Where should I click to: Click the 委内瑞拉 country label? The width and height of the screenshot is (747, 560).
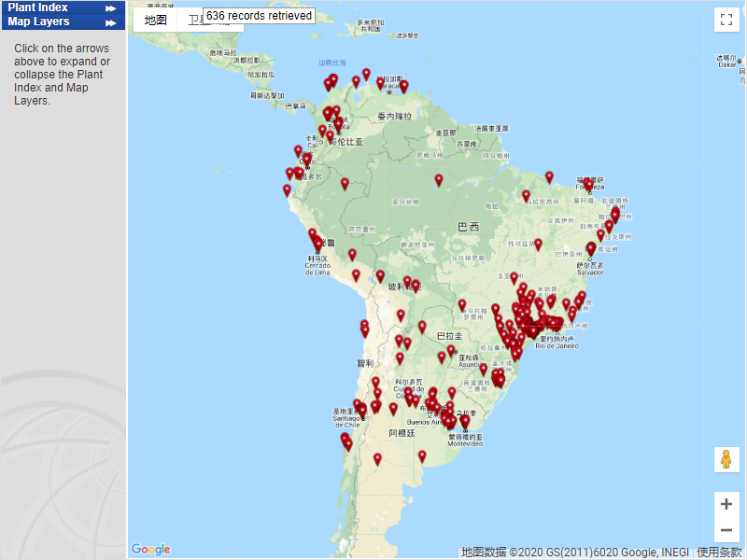pos(394,116)
